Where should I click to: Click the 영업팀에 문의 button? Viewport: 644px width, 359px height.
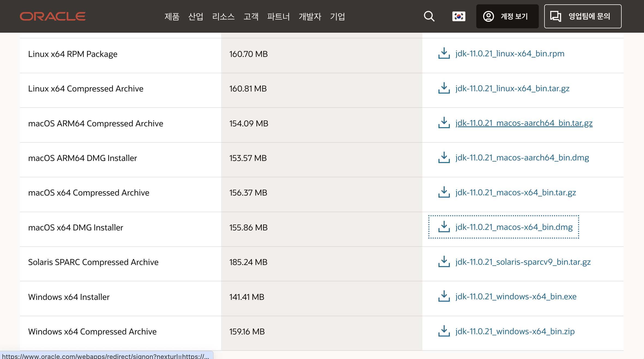583,16
